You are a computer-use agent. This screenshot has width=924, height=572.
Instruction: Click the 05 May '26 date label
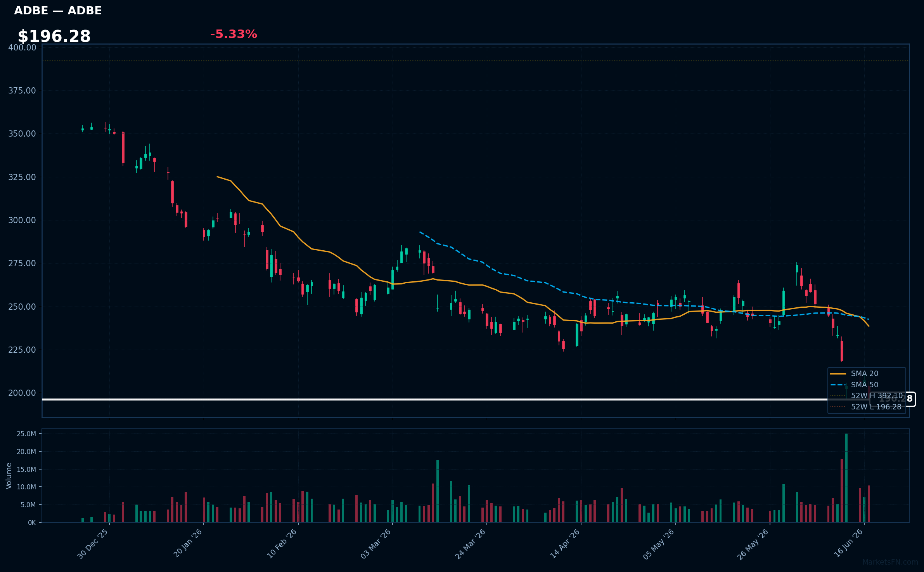click(x=659, y=544)
